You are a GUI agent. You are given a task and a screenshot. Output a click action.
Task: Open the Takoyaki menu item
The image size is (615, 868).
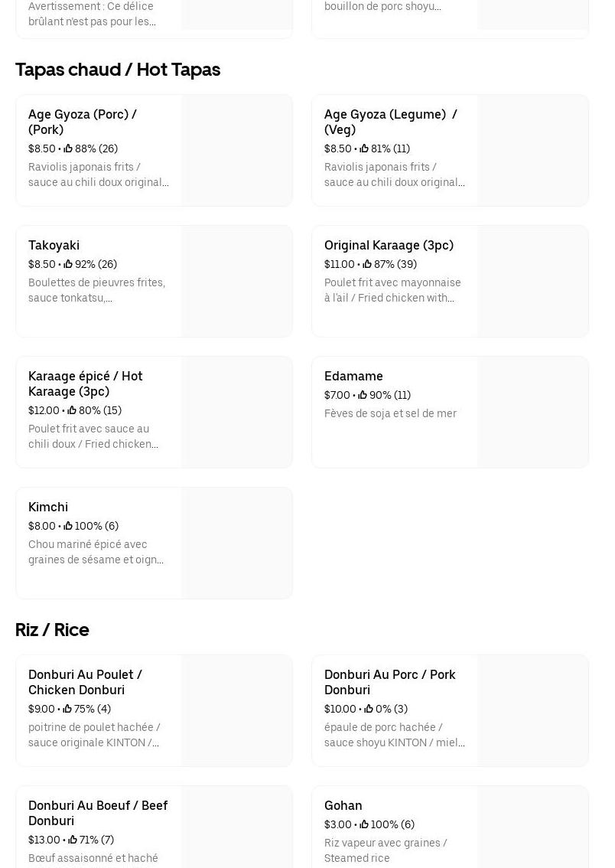point(54,245)
